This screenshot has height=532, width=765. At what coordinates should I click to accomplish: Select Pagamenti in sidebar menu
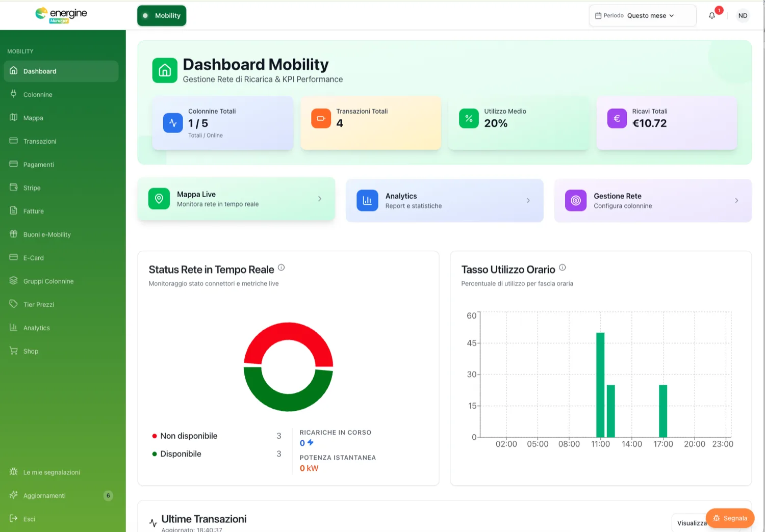tap(61, 165)
